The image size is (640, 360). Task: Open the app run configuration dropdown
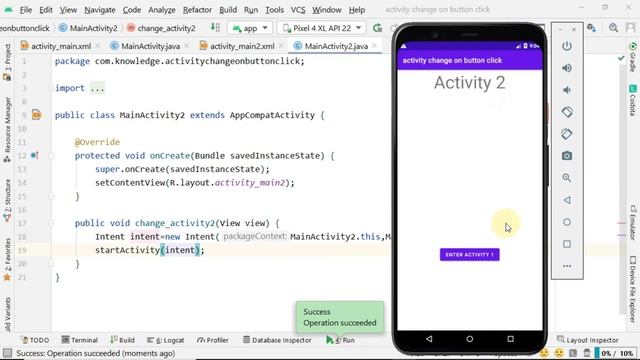[x=250, y=28]
